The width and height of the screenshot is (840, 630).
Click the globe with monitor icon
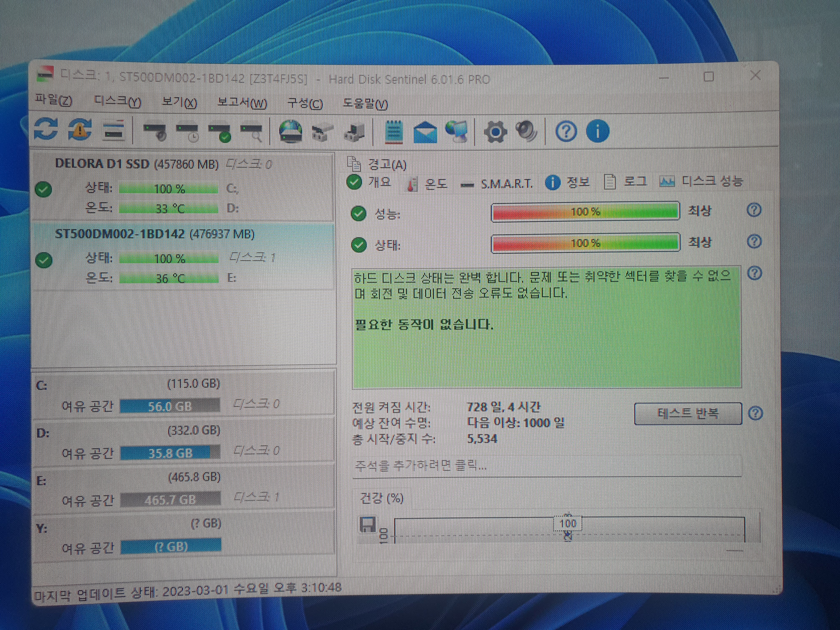click(457, 132)
